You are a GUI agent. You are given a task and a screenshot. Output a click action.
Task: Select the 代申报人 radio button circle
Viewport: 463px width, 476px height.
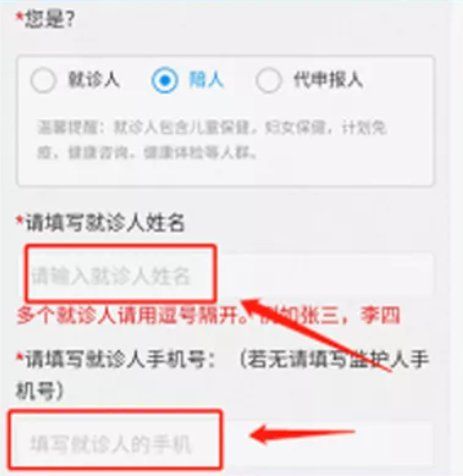click(268, 80)
